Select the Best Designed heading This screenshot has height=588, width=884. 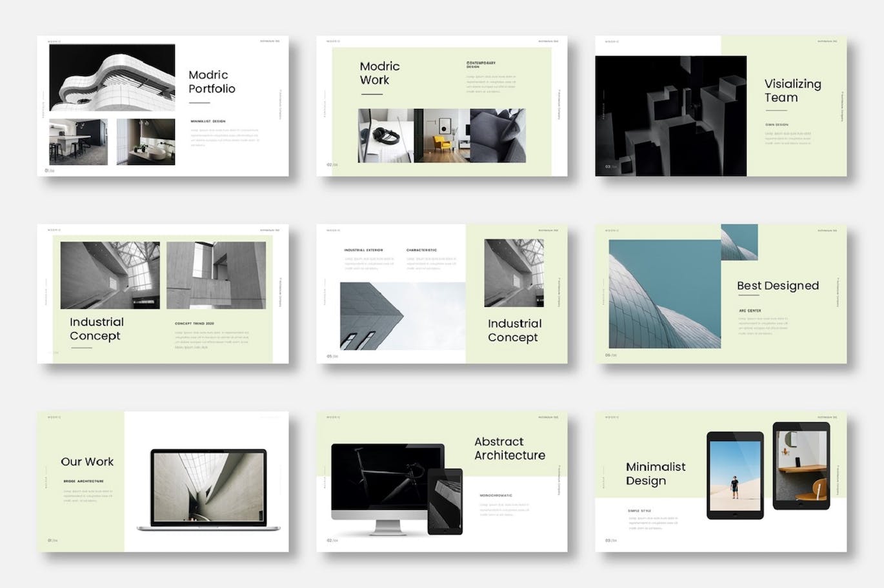(x=777, y=286)
